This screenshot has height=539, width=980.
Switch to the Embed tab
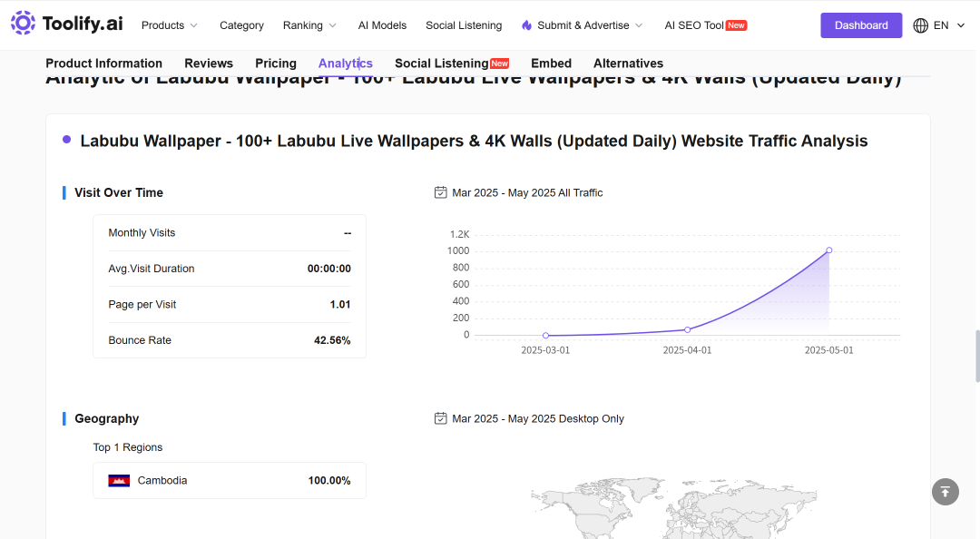point(552,64)
